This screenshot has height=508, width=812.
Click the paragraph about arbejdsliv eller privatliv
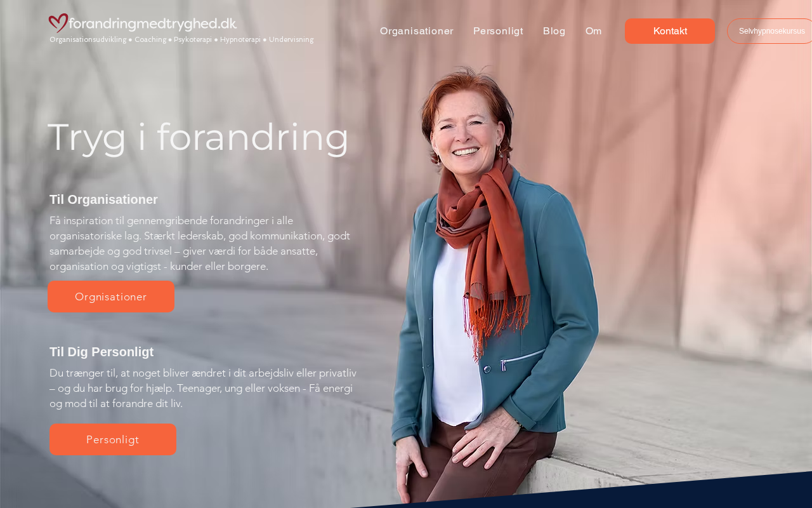(x=203, y=388)
